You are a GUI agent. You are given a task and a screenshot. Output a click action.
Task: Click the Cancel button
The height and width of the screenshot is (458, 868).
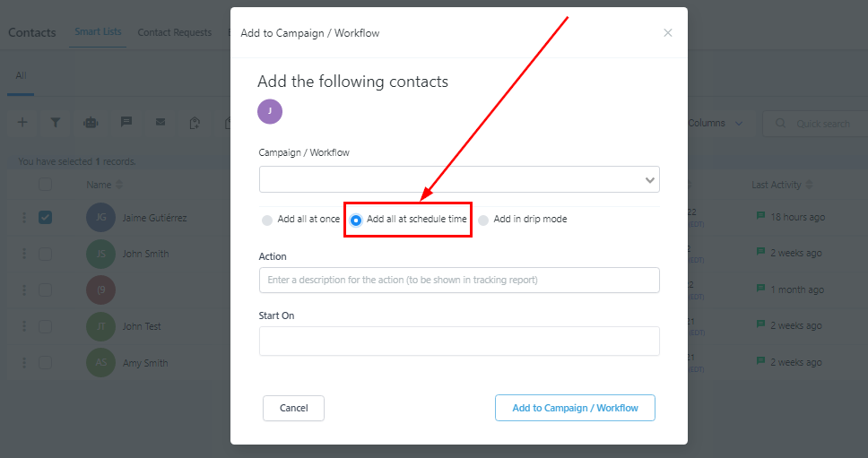pyautogui.click(x=293, y=408)
